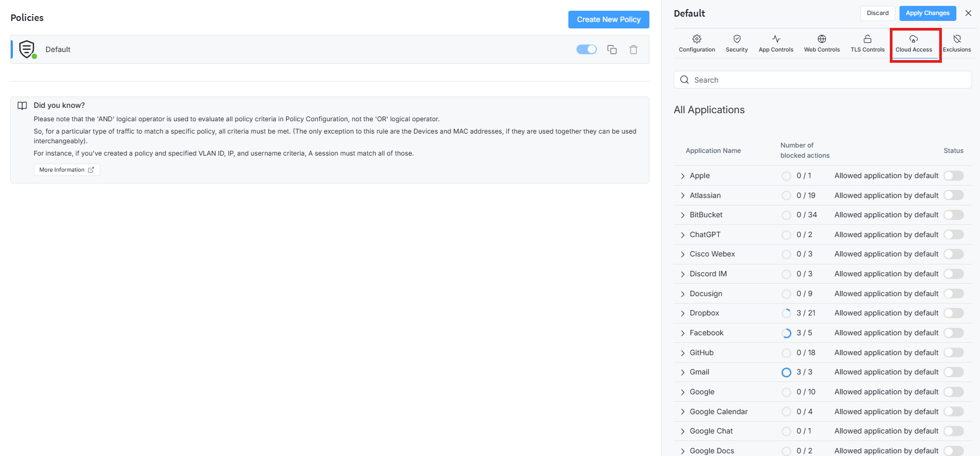Toggle the BitBucket status switch
This screenshot has height=456, width=980.
954,215
